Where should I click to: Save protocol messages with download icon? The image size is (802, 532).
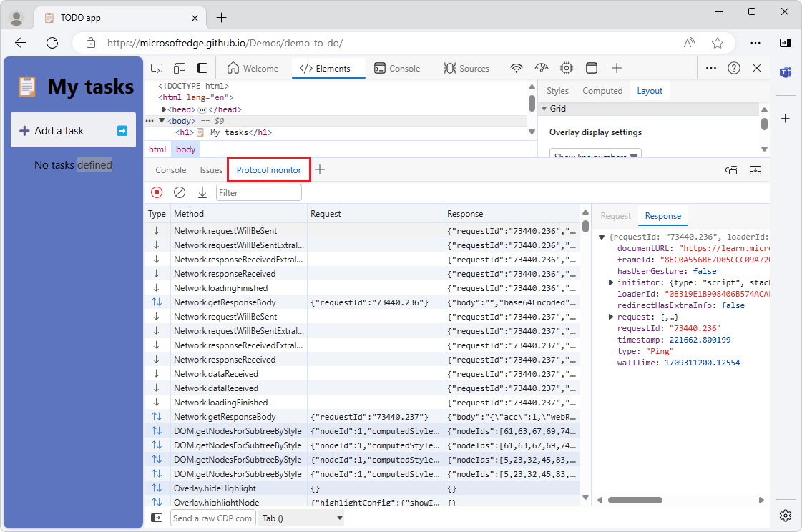point(202,192)
